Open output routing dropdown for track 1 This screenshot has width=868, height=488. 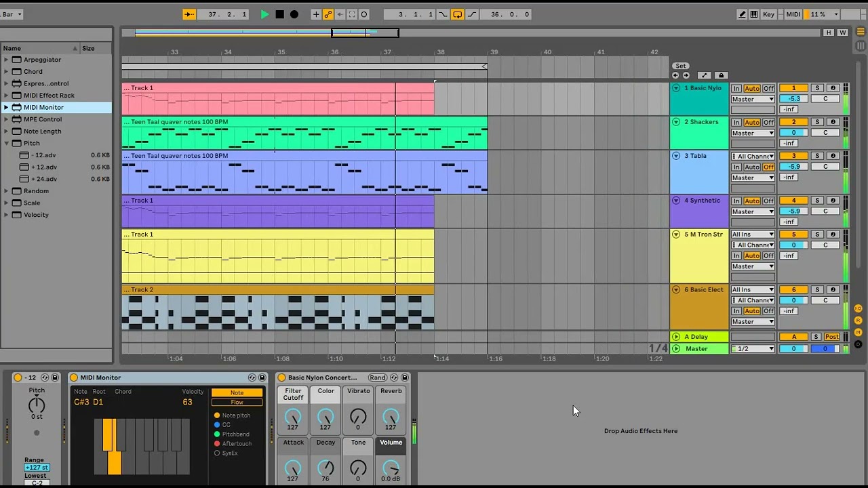[753, 99]
